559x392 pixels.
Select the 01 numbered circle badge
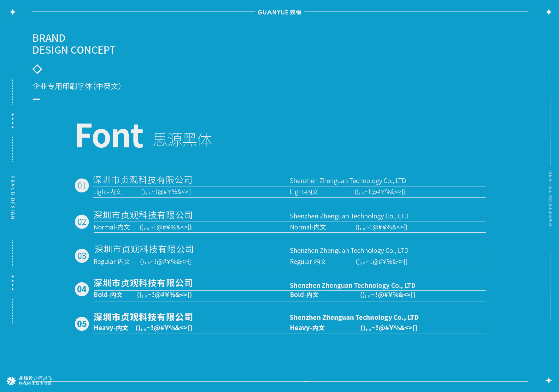point(82,186)
